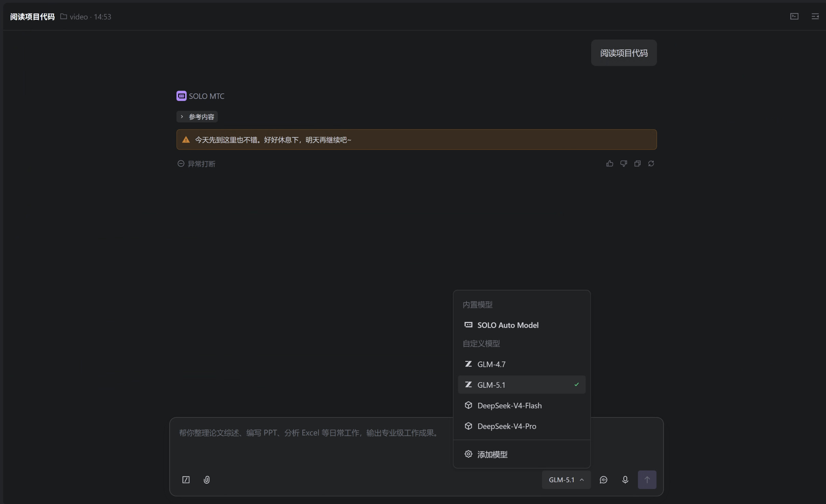Click the voice chat bubble icon
826x504 pixels.
(603, 480)
